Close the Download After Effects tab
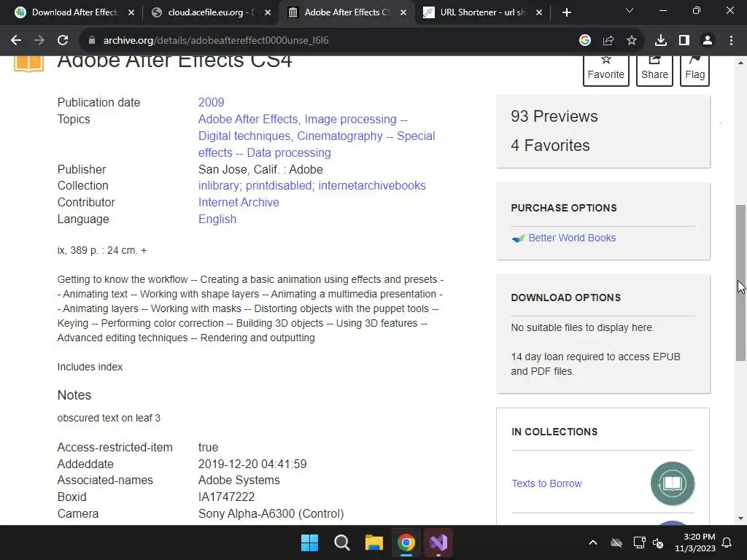Image resolution: width=747 pixels, height=560 pixels. (x=131, y=12)
